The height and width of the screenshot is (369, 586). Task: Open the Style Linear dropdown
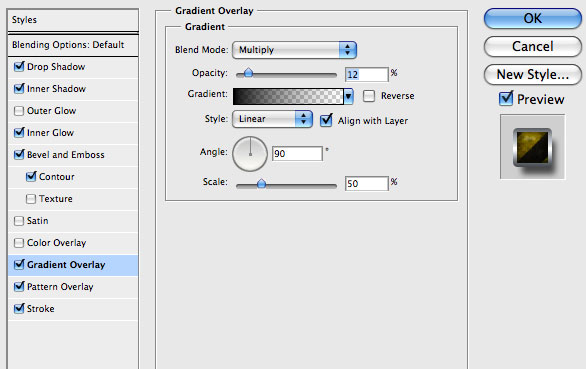[x=272, y=119]
